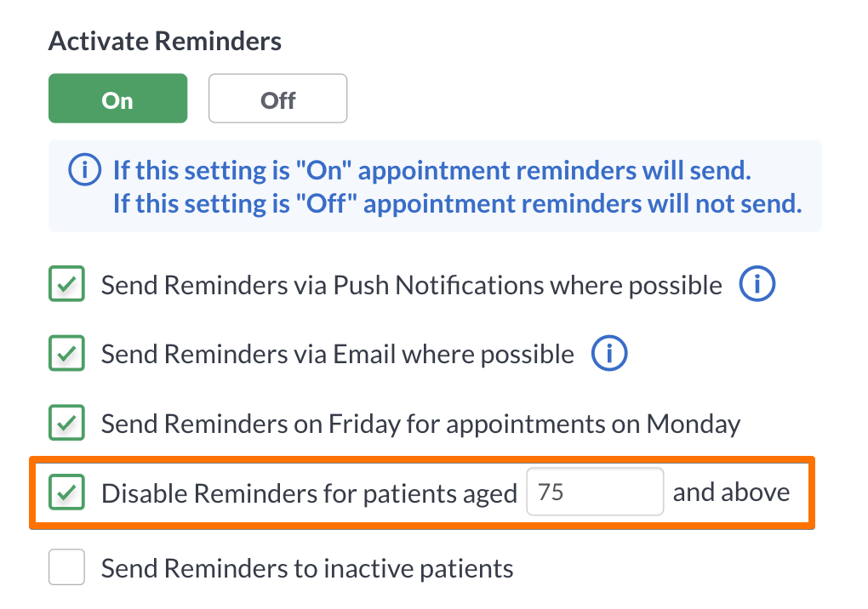This screenshot has height=609, width=868.
Task: Enable Send Reminders to inactive patients checkbox
Action: (66, 567)
